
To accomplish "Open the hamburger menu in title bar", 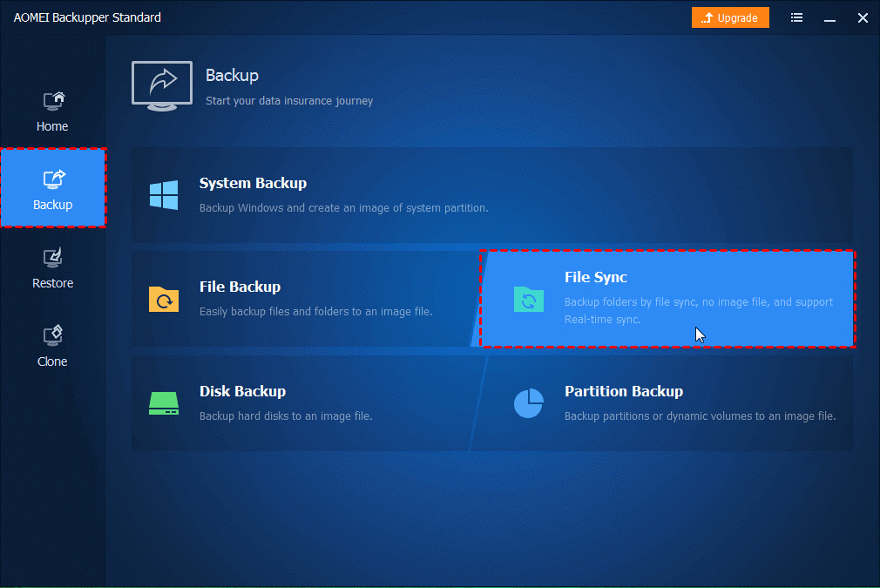I will tap(796, 17).
